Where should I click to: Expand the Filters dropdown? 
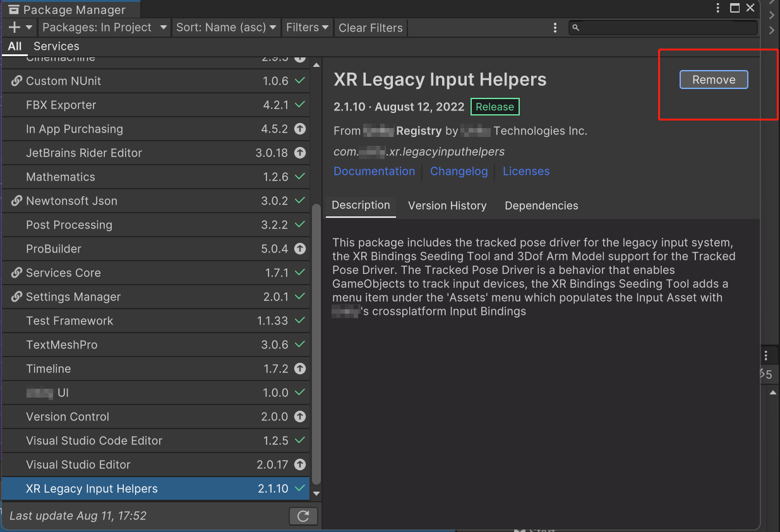pyautogui.click(x=307, y=27)
